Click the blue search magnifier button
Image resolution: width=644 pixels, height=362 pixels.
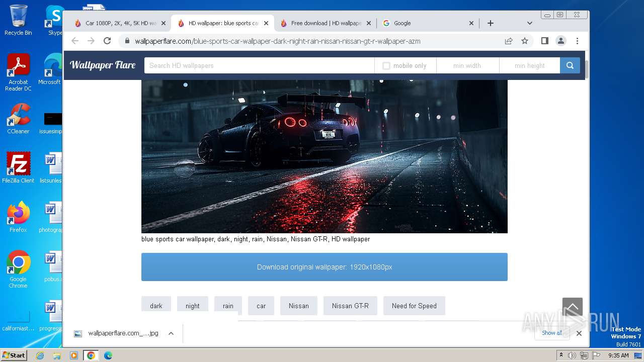coord(570,65)
